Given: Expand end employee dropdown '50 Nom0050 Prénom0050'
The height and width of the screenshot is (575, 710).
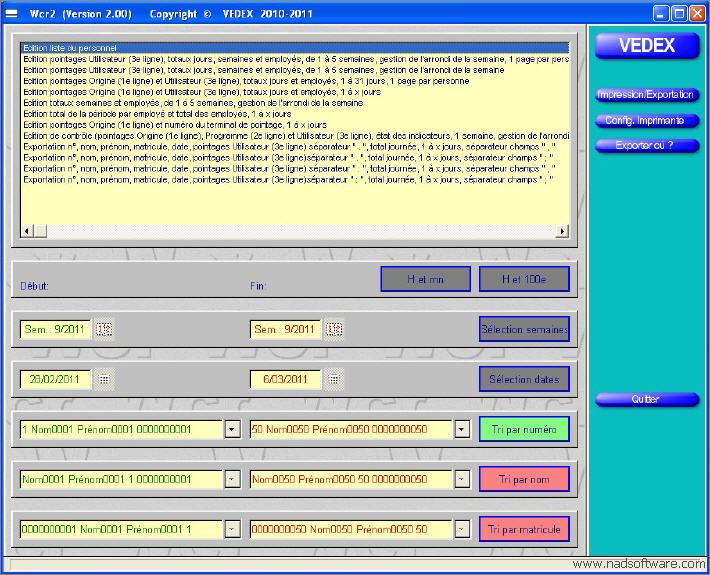Looking at the screenshot, I should coord(462,429).
